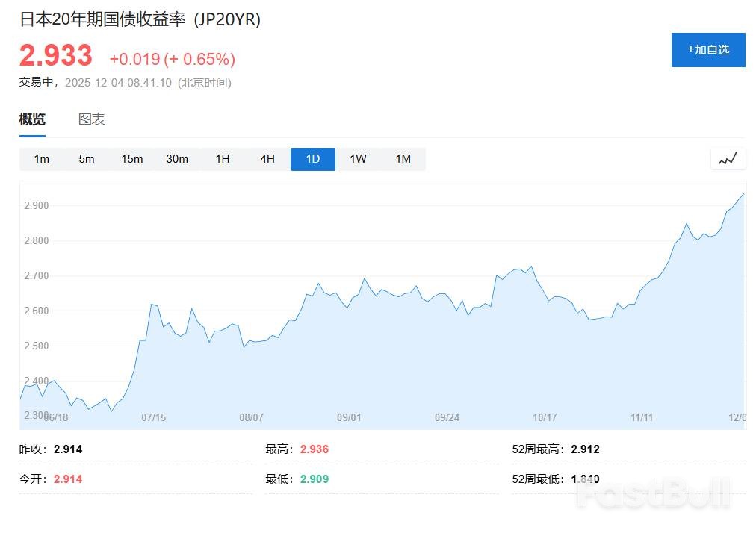Click the chart area peak
This screenshot has height=533, width=756.
coord(743,193)
